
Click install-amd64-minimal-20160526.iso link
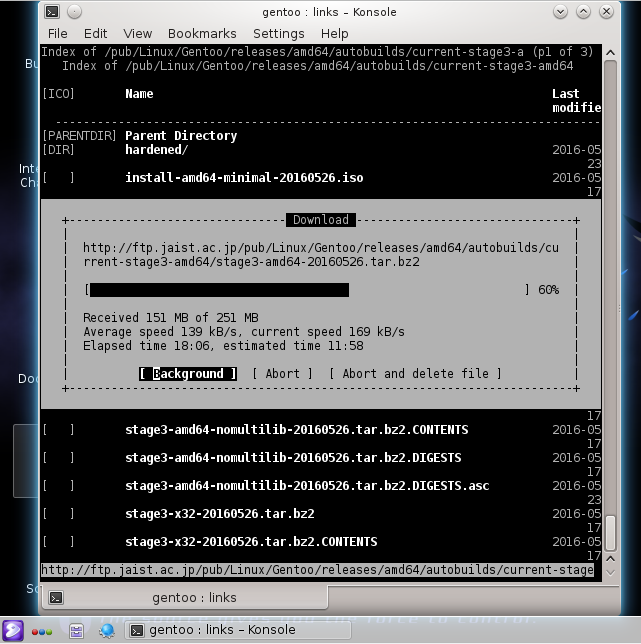pos(244,178)
